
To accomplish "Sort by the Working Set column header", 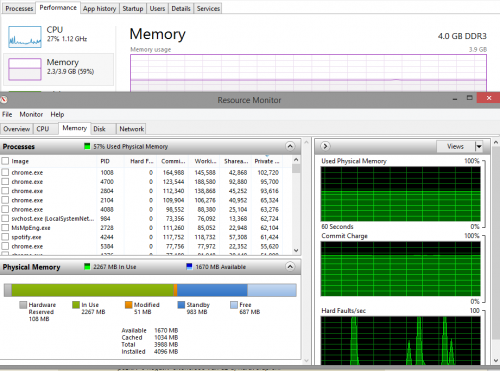I will coord(204,161).
